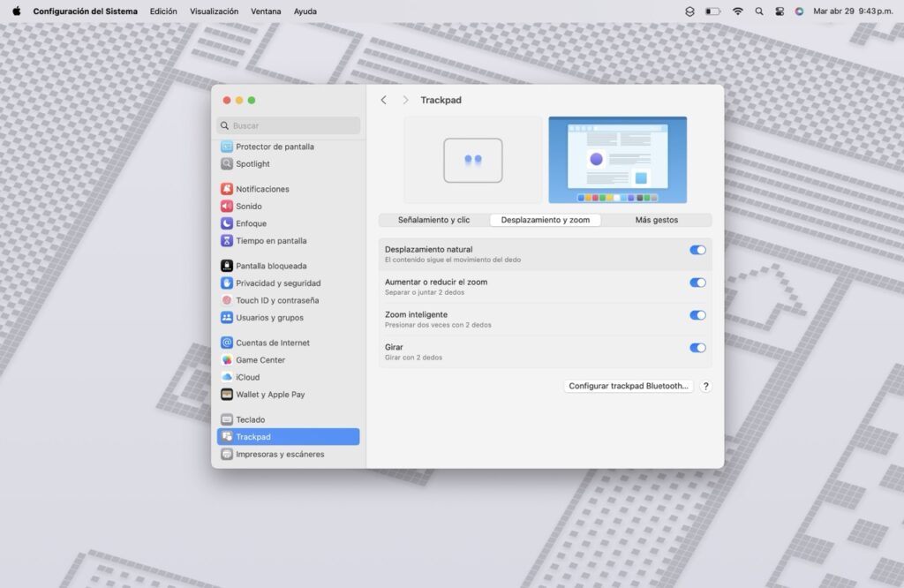Toggle Desplazamiento natural switch
This screenshot has height=588, width=904.
point(697,250)
